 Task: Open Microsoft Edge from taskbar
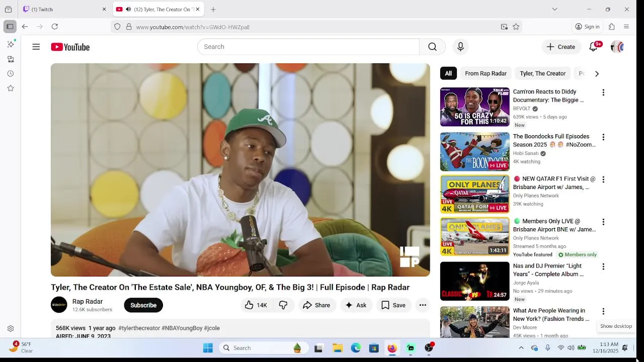356,348
